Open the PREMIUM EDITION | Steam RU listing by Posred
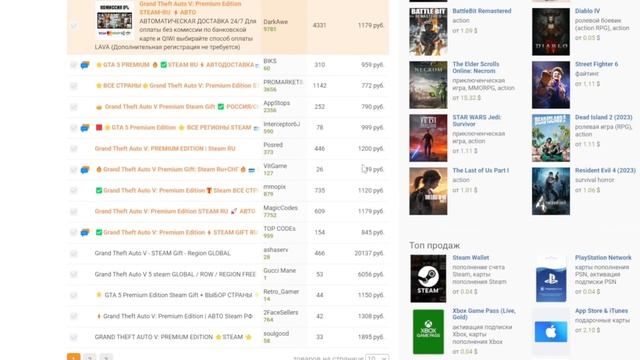This screenshot has height=360, width=640. pos(165,149)
